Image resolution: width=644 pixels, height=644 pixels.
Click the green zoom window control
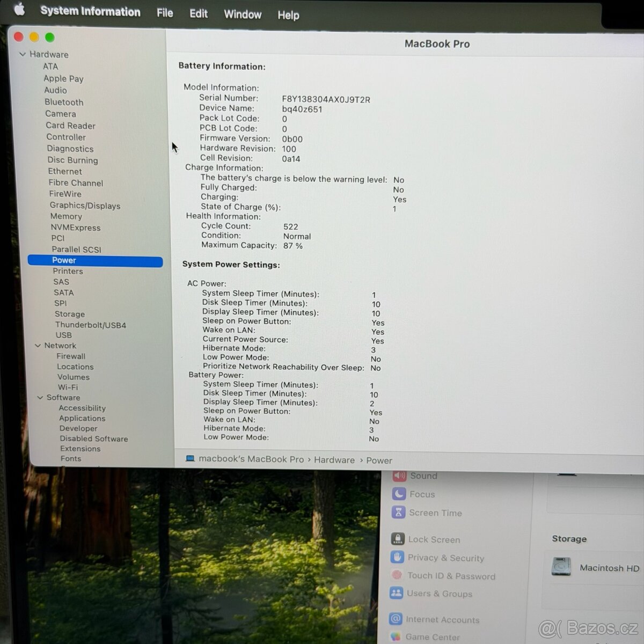[49, 37]
